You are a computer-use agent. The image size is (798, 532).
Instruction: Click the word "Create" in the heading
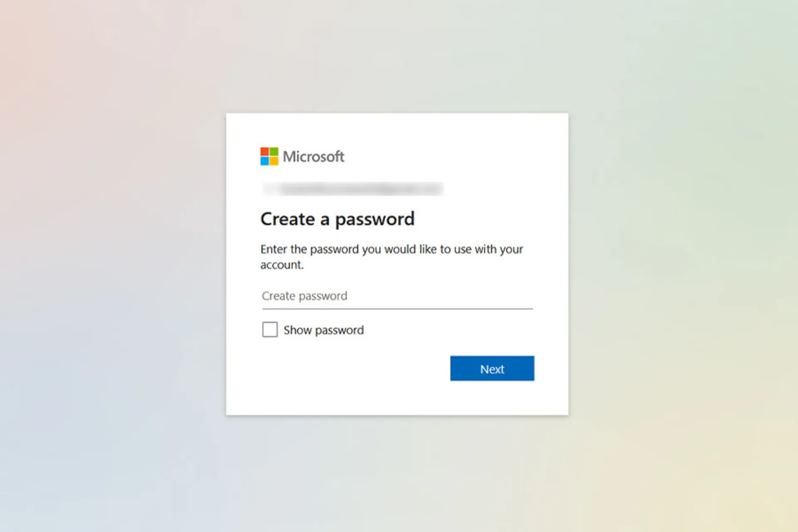[x=288, y=219]
